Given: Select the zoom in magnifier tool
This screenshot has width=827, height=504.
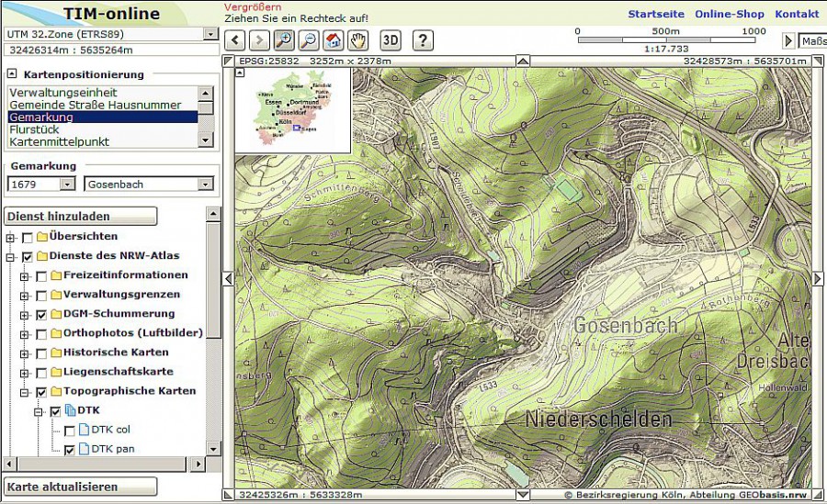Looking at the screenshot, I should coord(284,39).
